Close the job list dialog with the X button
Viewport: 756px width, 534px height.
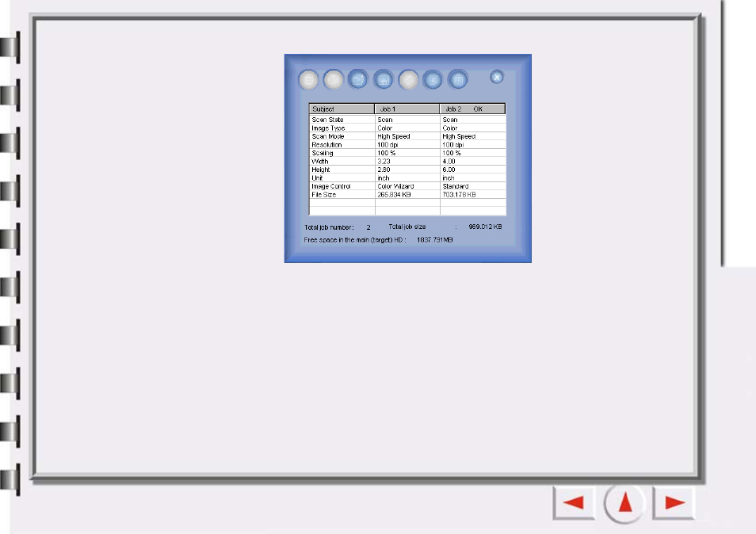(x=497, y=77)
